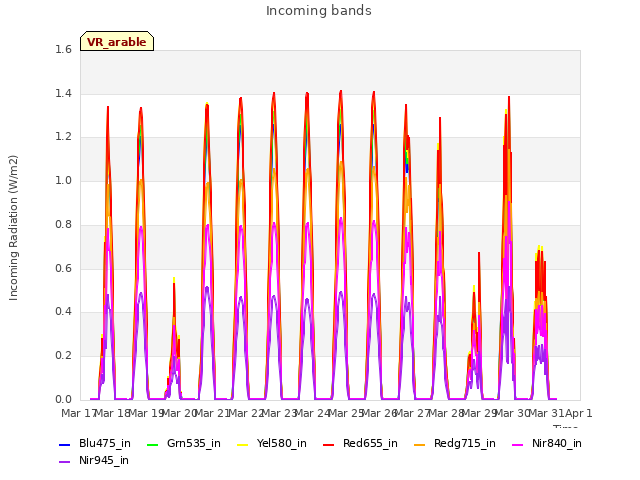
Task: Click the yellow Yel580_in legend swatch
Action: pos(242,444)
